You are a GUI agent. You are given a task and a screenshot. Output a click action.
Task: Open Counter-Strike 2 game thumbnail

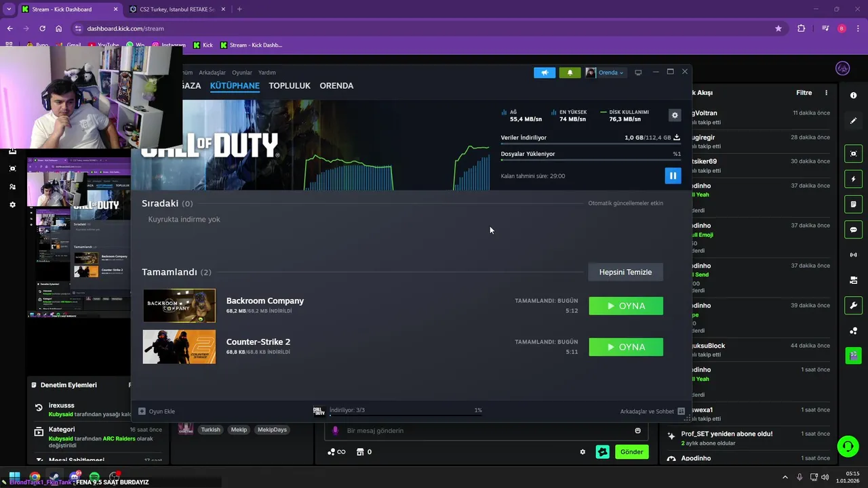coord(179,347)
